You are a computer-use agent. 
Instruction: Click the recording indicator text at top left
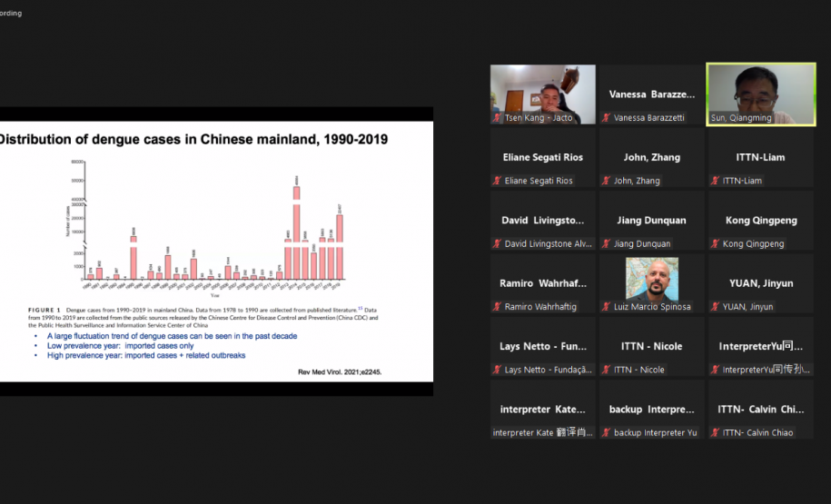[x=11, y=13]
